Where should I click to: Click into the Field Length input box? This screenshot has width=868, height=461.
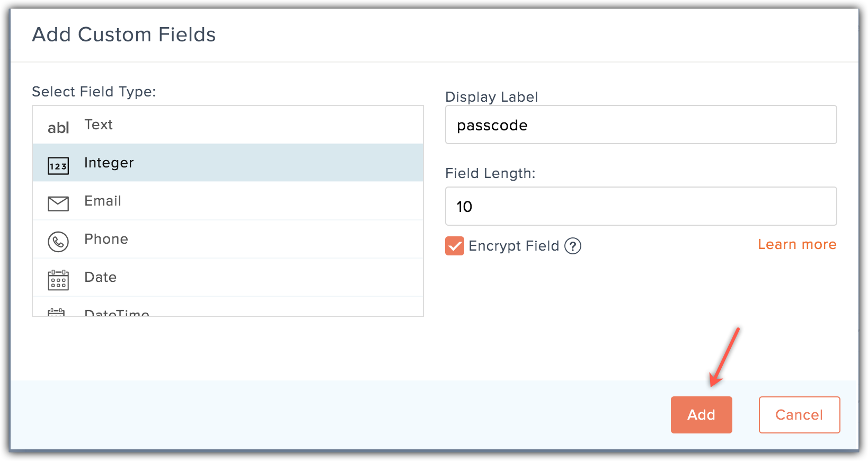click(641, 207)
